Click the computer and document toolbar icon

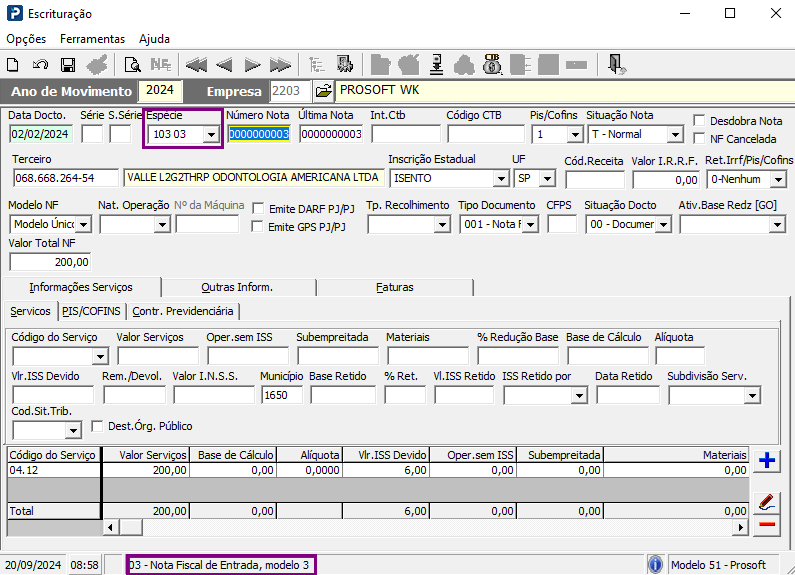pyautogui.click(x=345, y=65)
